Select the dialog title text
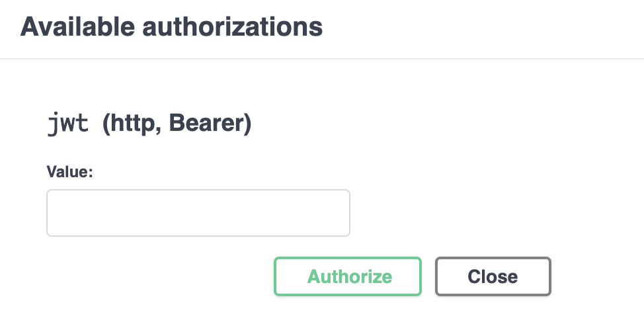The image size is (644, 332). tap(172, 27)
